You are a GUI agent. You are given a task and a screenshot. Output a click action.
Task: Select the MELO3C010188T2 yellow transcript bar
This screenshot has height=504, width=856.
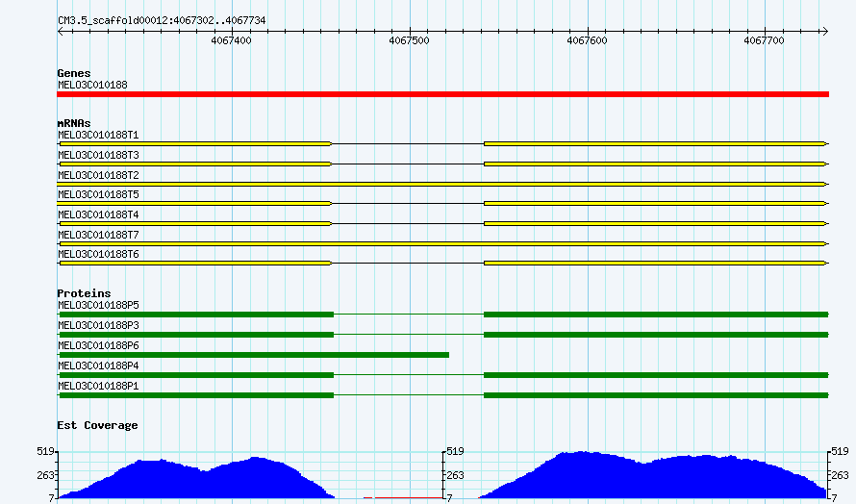point(442,184)
